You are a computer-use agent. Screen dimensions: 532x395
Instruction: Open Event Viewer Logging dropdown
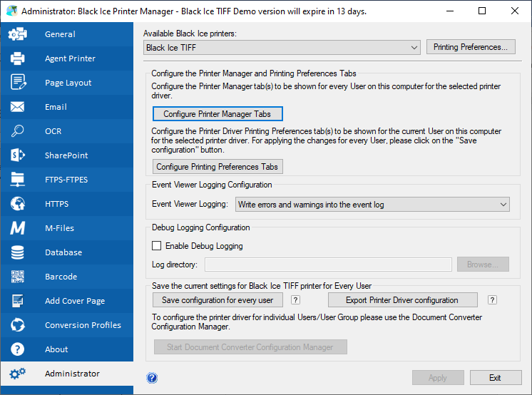(372, 205)
